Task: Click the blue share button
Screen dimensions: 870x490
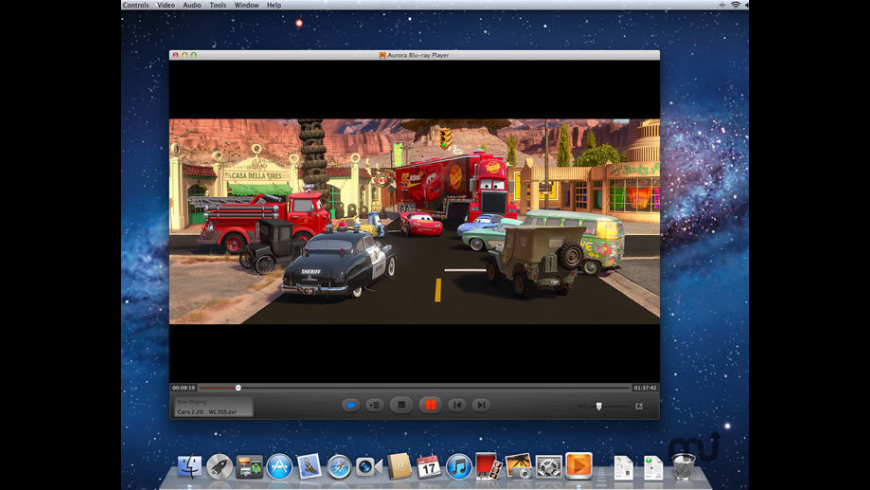Action: 351,405
